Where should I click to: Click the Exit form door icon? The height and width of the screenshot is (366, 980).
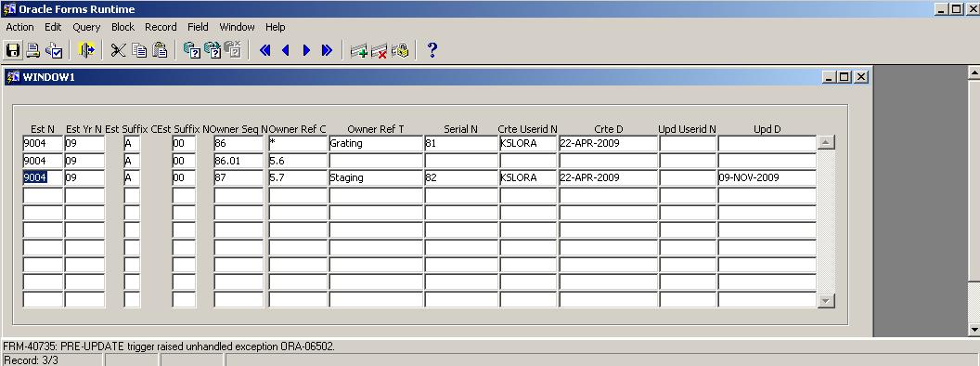pos(86,50)
